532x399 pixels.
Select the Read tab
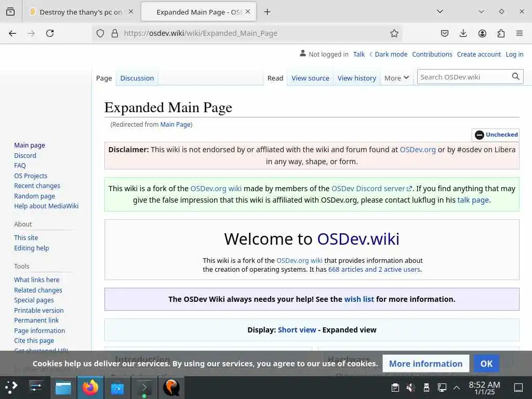(x=275, y=78)
